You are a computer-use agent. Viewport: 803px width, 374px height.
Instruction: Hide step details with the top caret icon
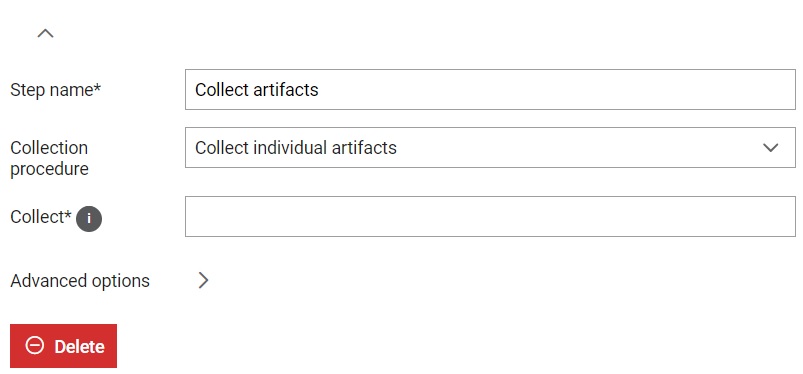click(46, 34)
